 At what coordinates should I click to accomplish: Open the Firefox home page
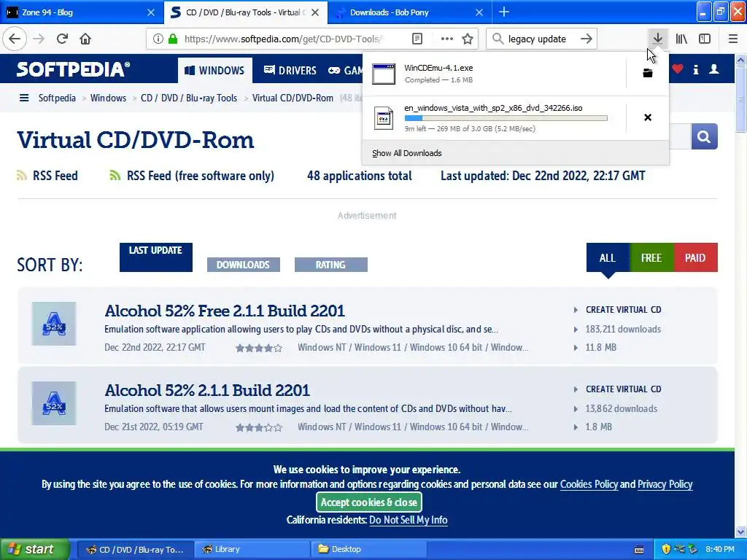(x=85, y=39)
